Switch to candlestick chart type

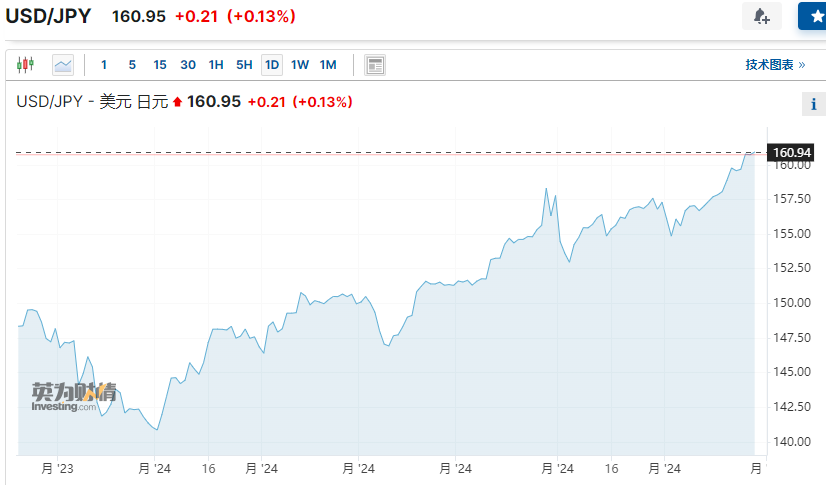pos(25,65)
